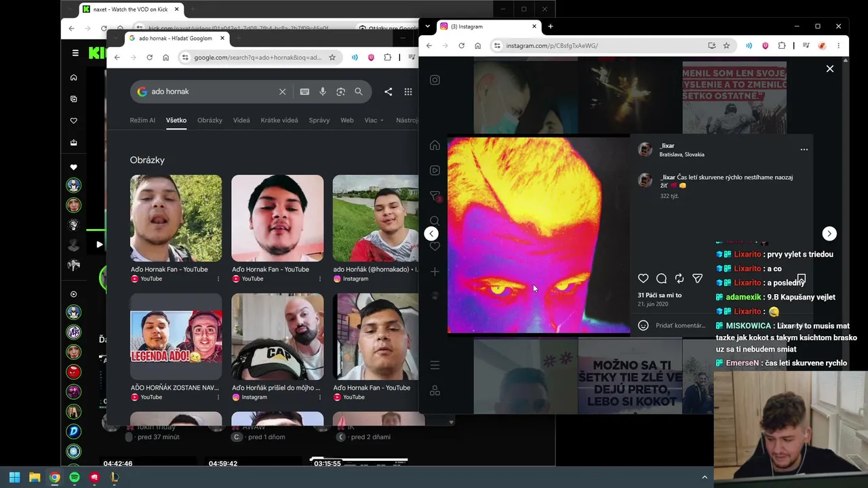Reload the Instagram tab
The width and height of the screenshot is (868, 488).
[x=462, y=45]
